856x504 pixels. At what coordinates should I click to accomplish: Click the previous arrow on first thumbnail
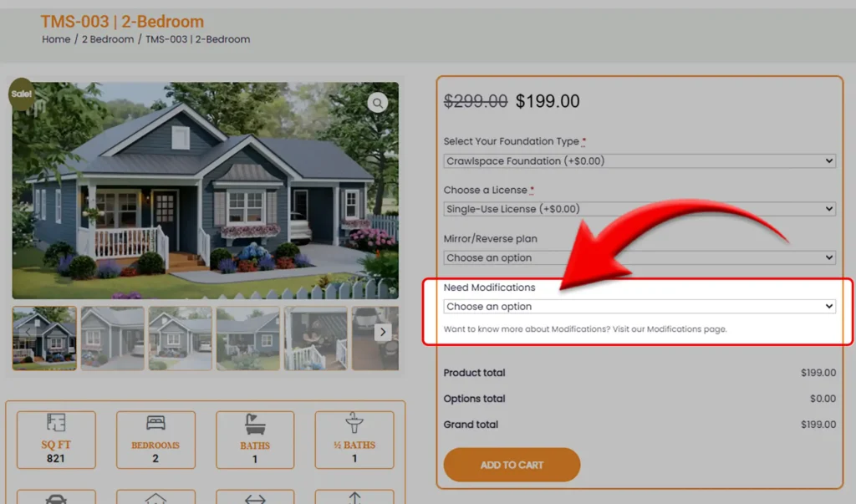[28, 332]
